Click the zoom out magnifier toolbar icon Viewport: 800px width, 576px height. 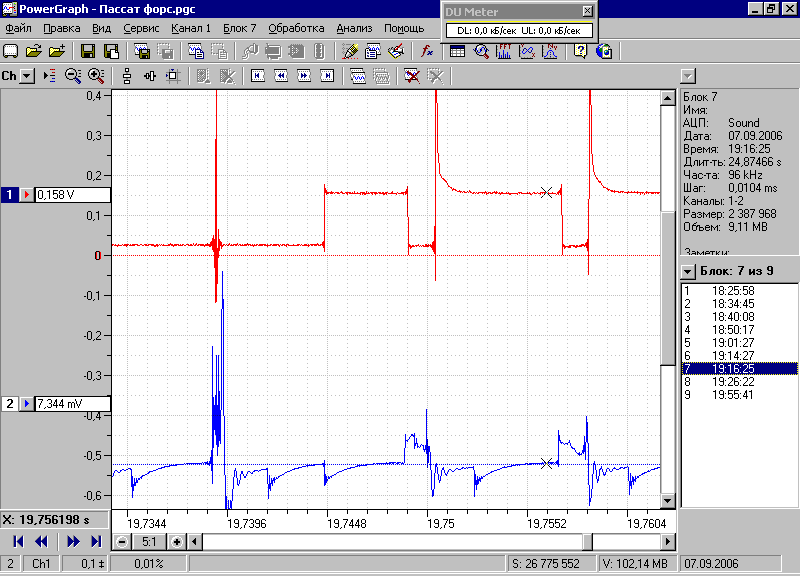73,76
